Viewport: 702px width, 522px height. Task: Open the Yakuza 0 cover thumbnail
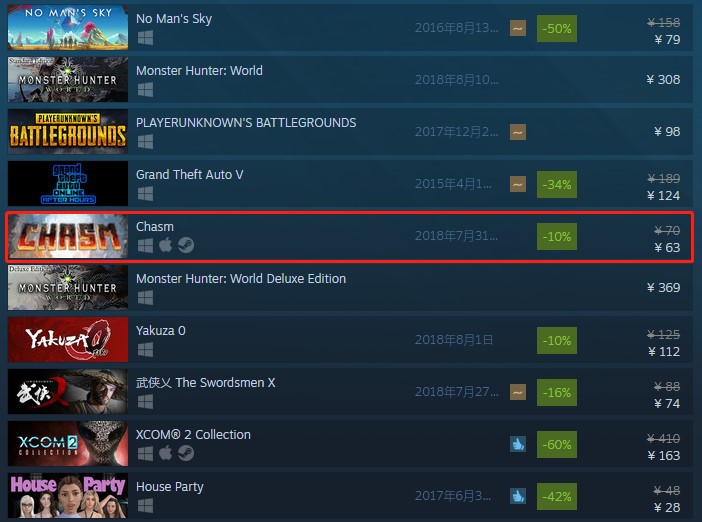pyautogui.click(x=68, y=340)
